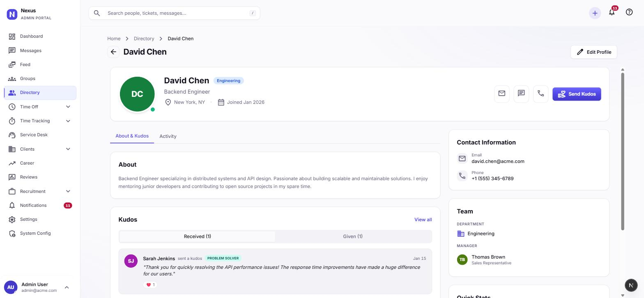Select the About & Kudos tab
This screenshot has height=298, width=644.
point(132,136)
